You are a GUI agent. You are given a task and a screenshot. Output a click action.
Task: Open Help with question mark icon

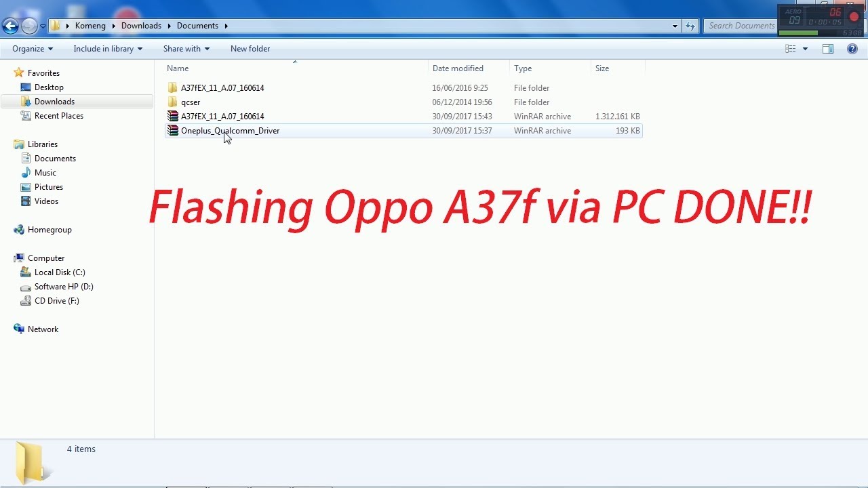coord(852,49)
